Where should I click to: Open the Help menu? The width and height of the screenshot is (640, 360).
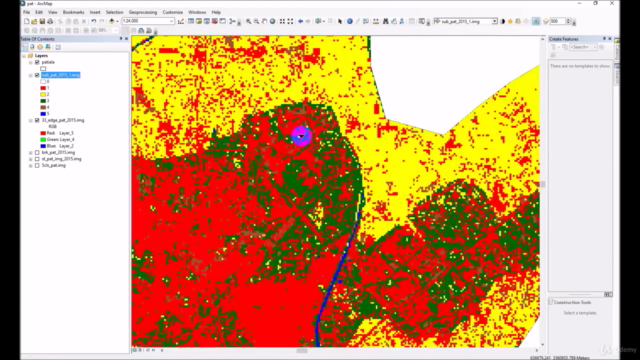[x=216, y=12]
